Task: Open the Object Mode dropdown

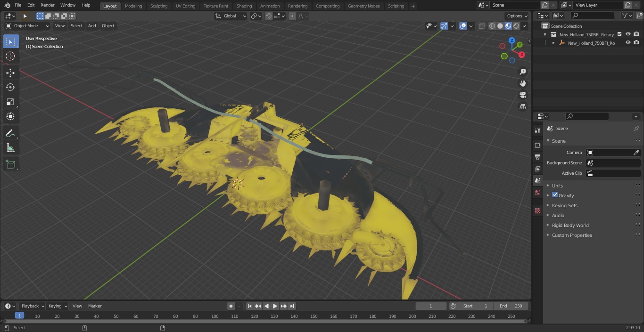Action: coord(27,26)
